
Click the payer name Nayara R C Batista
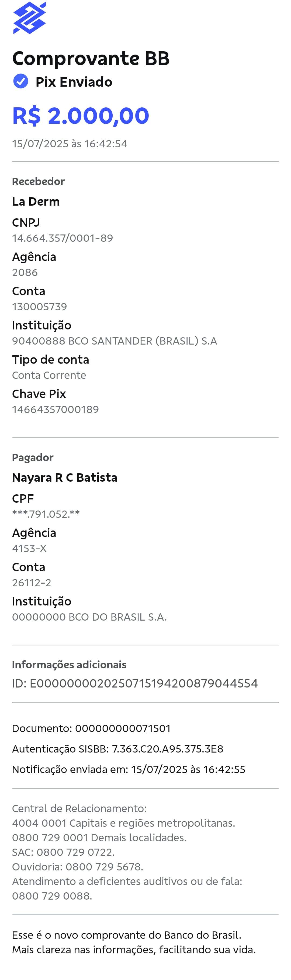tap(65, 477)
